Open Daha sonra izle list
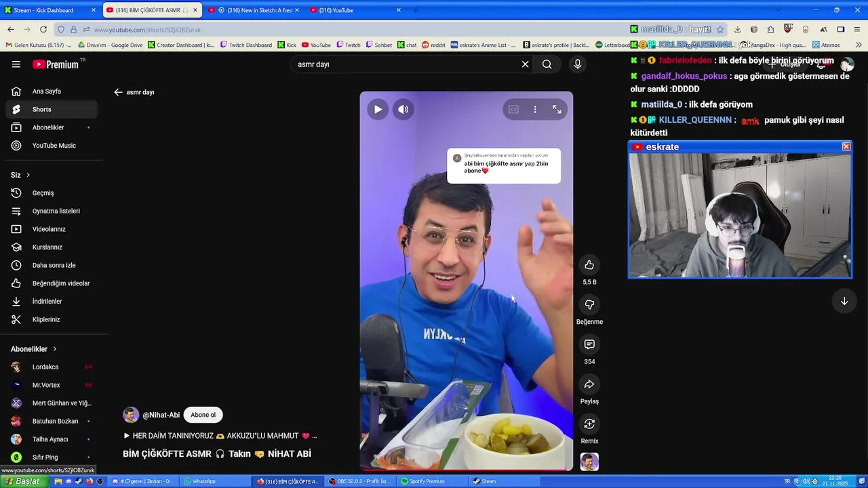 click(x=51, y=265)
